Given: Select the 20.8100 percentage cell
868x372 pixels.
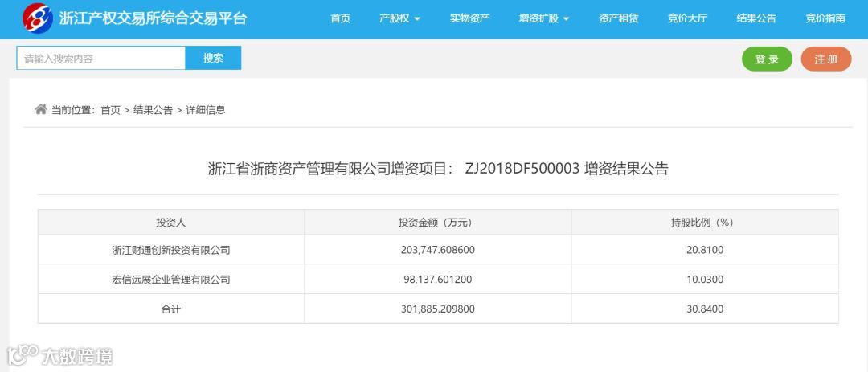Looking at the screenshot, I should click(x=705, y=250).
